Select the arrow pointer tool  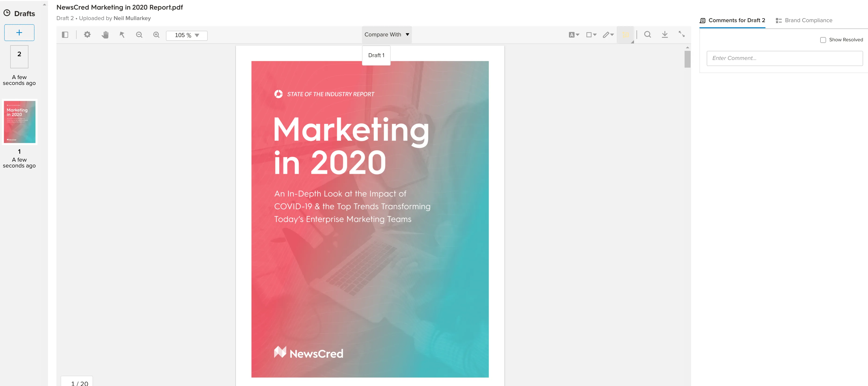pos(122,34)
